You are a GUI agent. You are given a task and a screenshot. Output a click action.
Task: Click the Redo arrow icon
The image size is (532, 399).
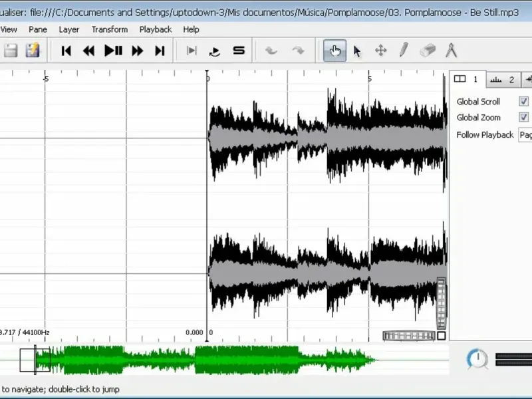[298, 51]
